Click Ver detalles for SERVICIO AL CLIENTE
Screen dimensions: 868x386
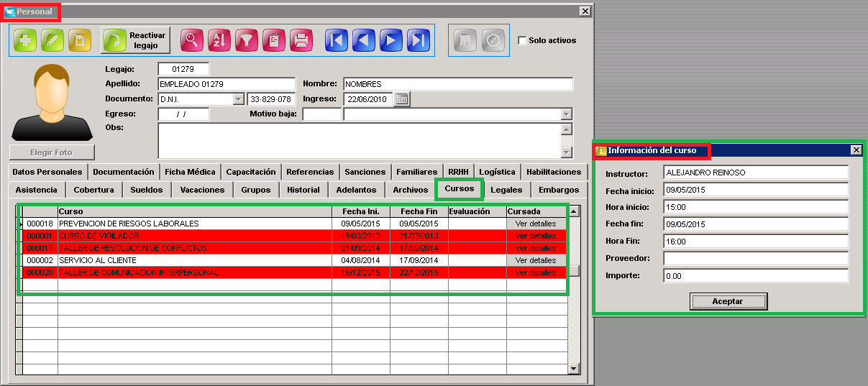point(536,260)
